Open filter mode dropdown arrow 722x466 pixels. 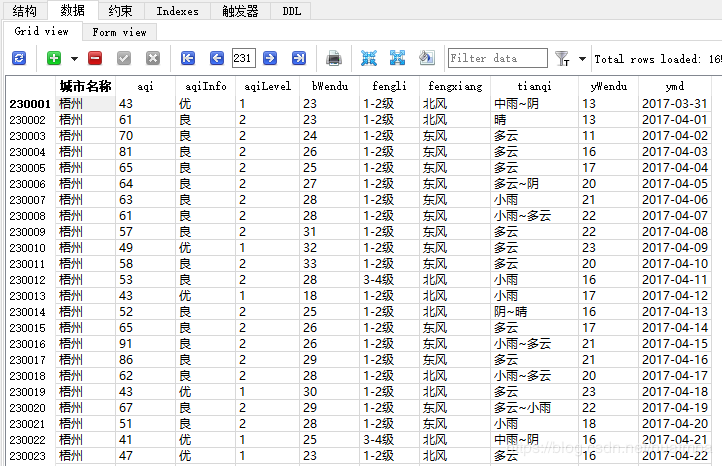pyautogui.click(x=582, y=59)
